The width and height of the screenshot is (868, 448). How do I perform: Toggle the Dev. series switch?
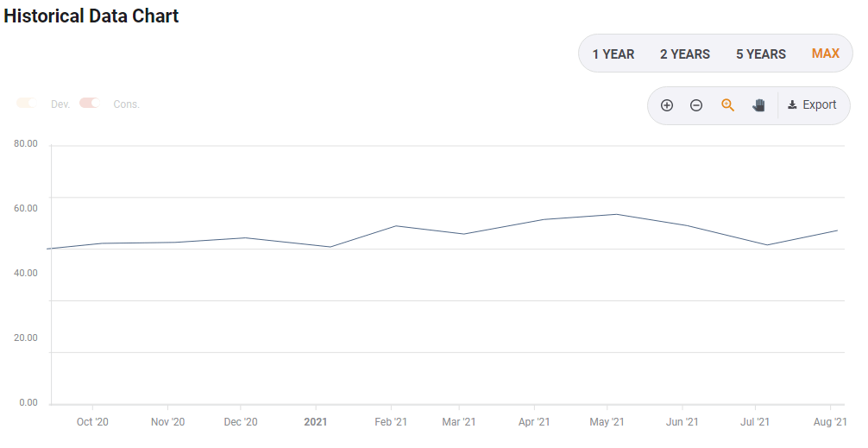(26, 104)
